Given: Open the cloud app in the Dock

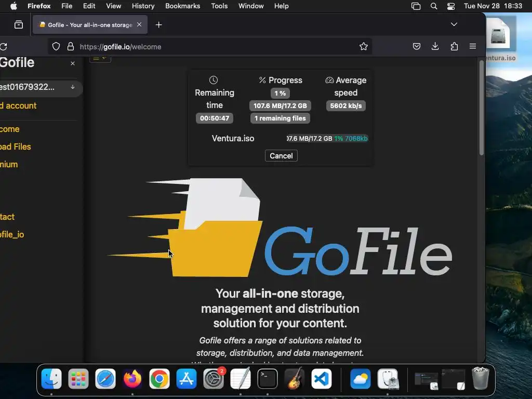Looking at the screenshot, I should pyautogui.click(x=361, y=379).
